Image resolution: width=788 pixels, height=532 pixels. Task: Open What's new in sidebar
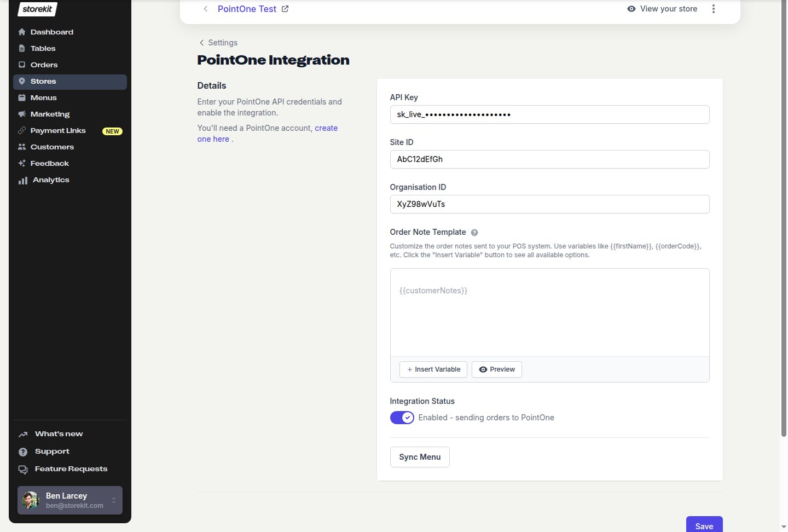tap(70, 434)
